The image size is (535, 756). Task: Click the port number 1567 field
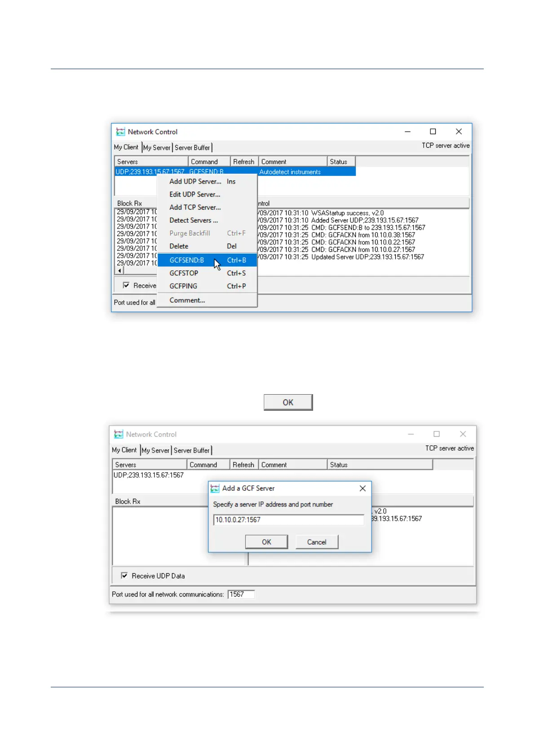(241, 594)
